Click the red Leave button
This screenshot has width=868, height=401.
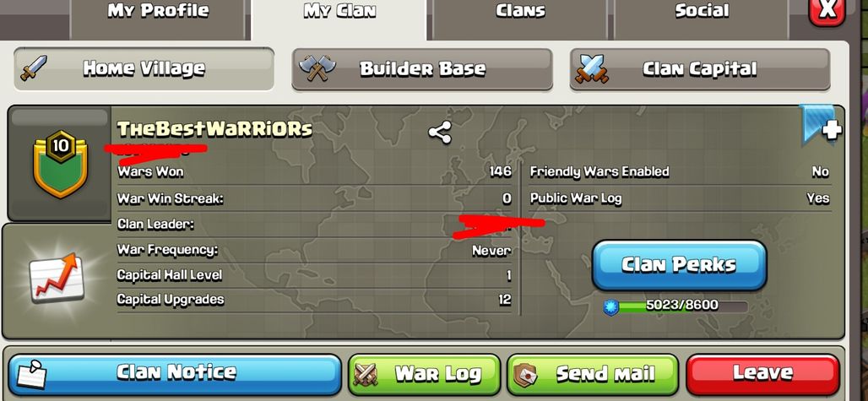[762, 375]
